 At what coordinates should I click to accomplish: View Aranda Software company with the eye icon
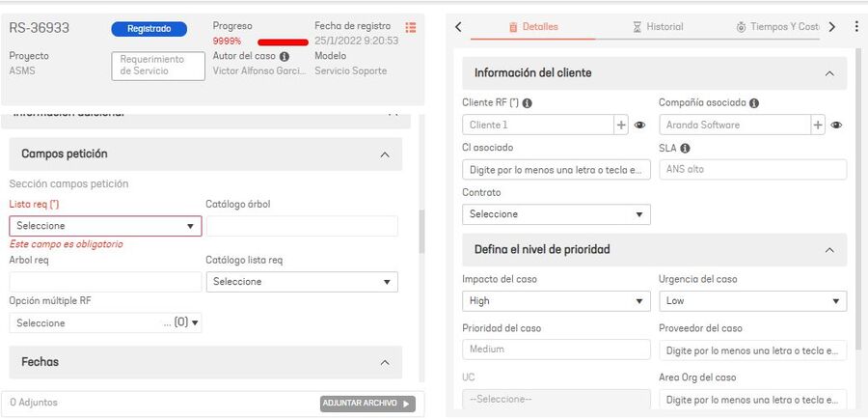click(x=836, y=126)
